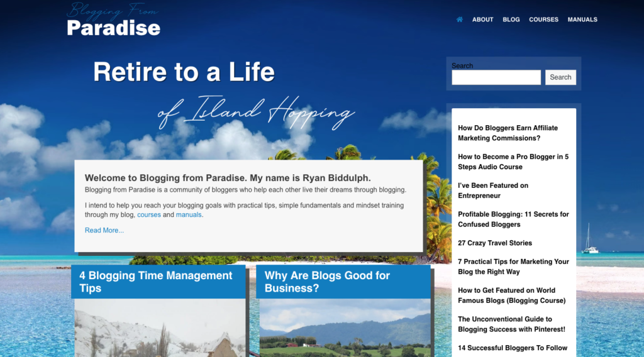Go to the Blog page

[511, 19]
